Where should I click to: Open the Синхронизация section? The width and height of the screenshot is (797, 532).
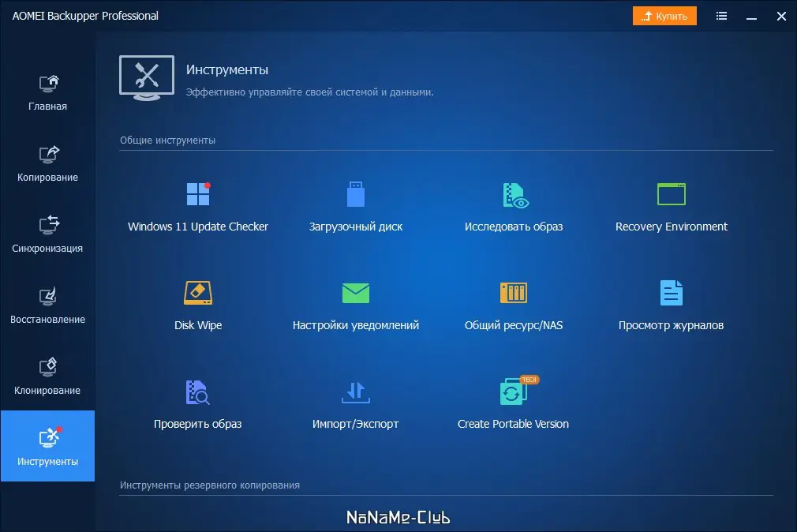(x=48, y=235)
